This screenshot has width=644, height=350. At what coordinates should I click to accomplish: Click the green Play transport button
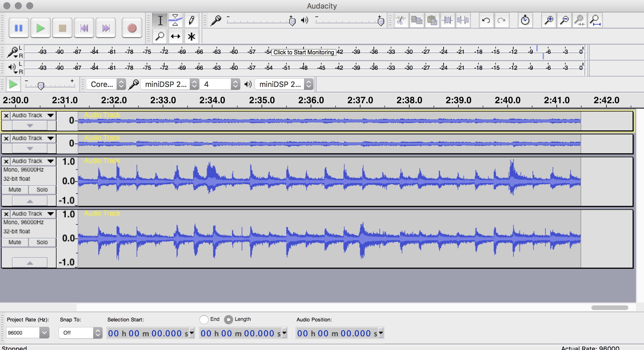click(41, 28)
